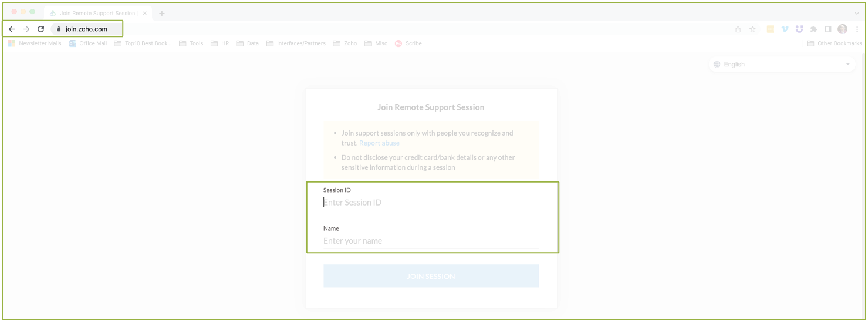
Task: Open the Extensions puzzle-piece menu
Action: [x=813, y=29]
